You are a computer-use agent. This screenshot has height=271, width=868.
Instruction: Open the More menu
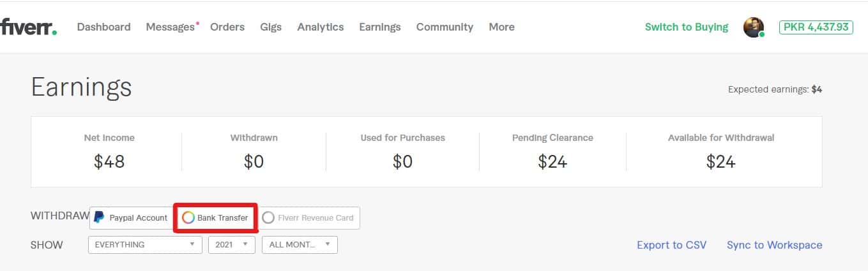tap(501, 27)
